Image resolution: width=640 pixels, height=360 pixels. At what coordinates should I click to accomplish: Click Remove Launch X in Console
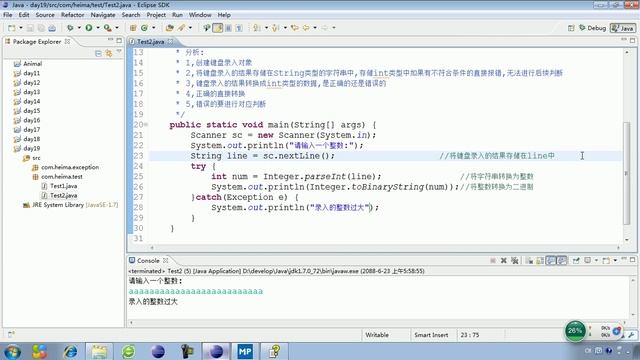click(x=504, y=260)
